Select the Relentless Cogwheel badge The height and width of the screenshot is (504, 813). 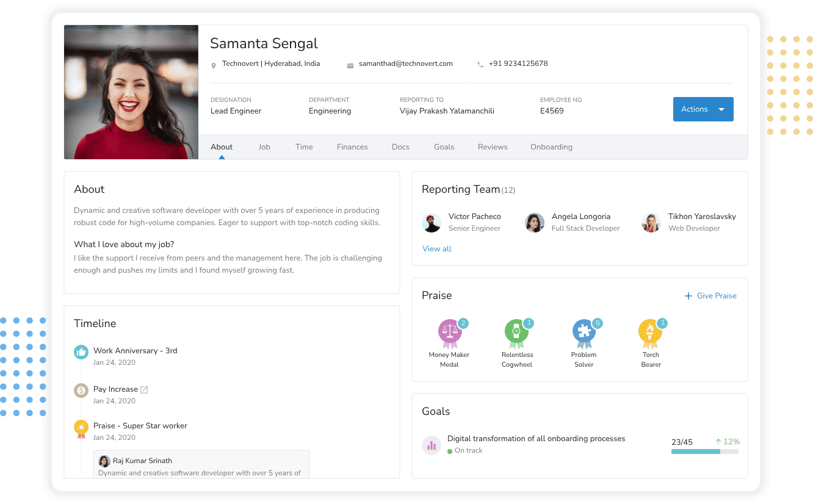click(x=516, y=333)
